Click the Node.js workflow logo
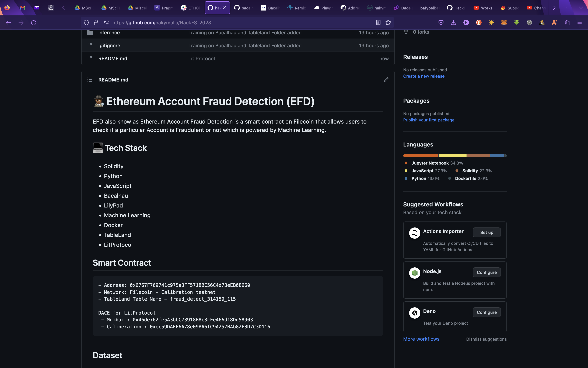The height and width of the screenshot is (368, 588). click(x=415, y=273)
